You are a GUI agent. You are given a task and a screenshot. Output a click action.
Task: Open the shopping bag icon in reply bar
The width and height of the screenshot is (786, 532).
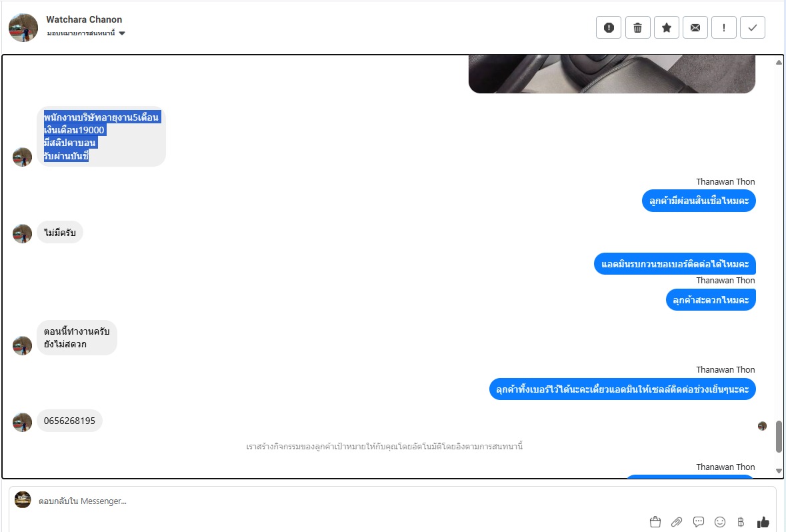(x=655, y=522)
